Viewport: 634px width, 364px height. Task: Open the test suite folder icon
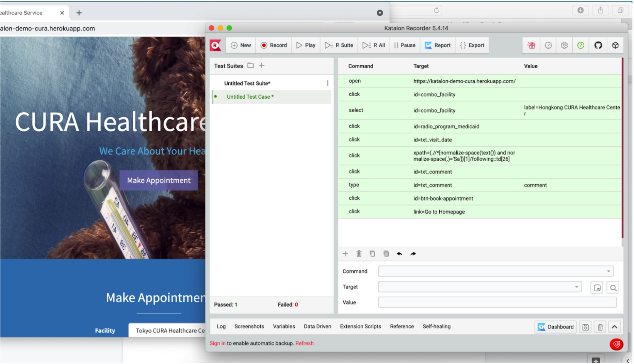[x=251, y=66]
